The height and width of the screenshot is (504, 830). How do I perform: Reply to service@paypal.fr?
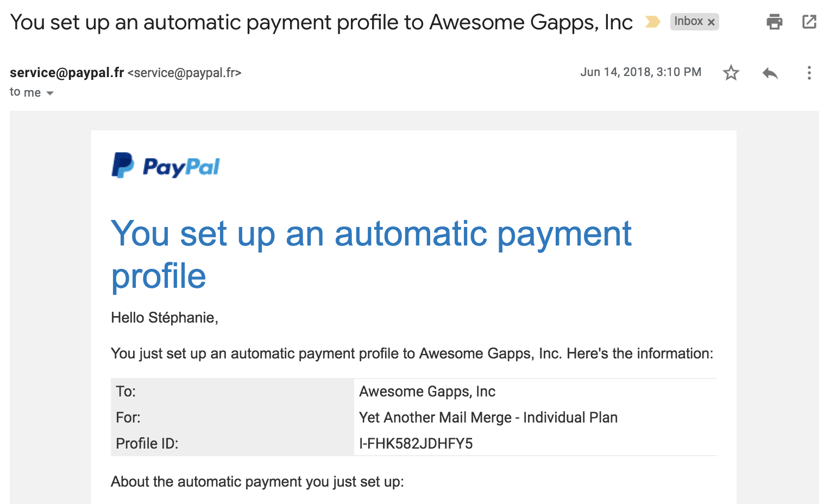(x=770, y=73)
